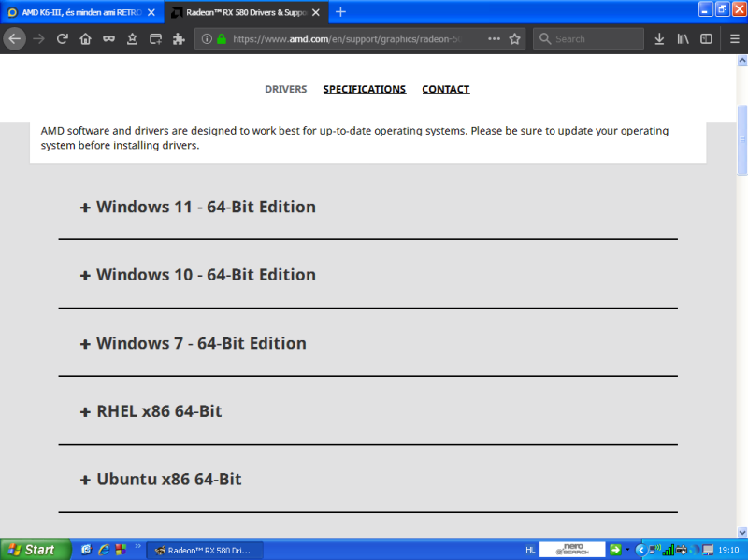Click the star-with-tray toolbar icon
Viewport: 748px width, 560px height.
point(132,39)
